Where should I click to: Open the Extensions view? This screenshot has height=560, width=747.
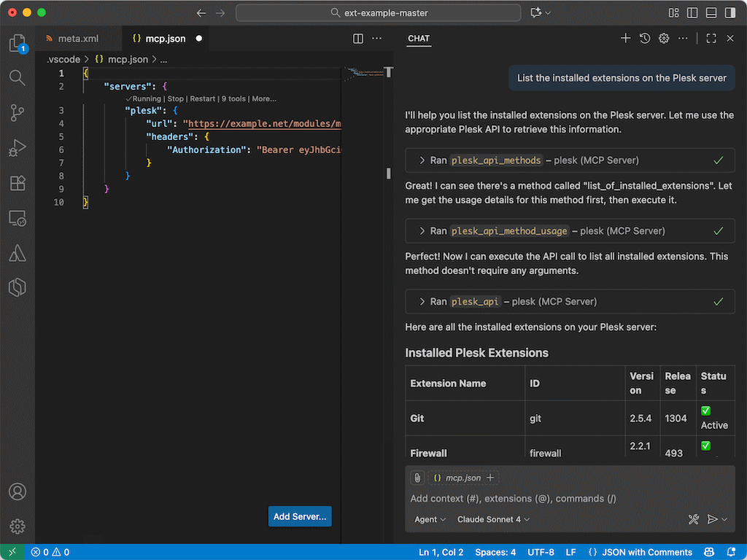pos(18,183)
